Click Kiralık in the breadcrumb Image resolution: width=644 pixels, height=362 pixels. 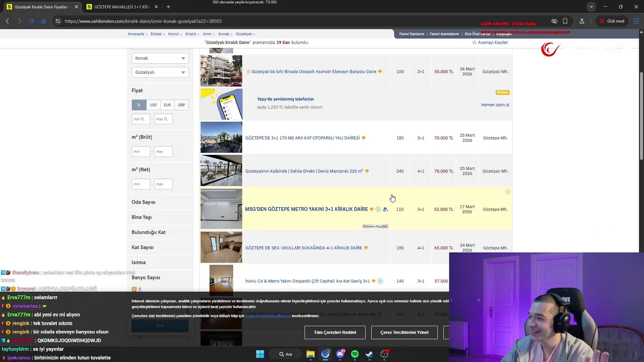click(x=191, y=34)
